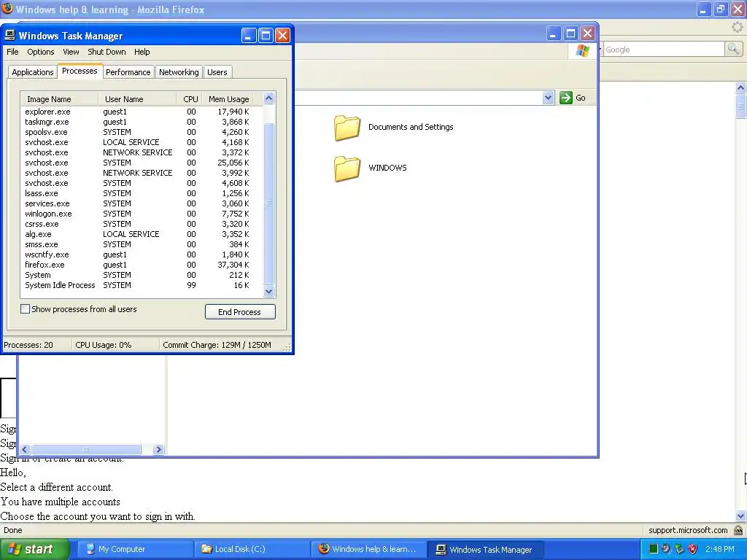Switch to Local Disk (C:) taskbar button

pyautogui.click(x=252, y=549)
